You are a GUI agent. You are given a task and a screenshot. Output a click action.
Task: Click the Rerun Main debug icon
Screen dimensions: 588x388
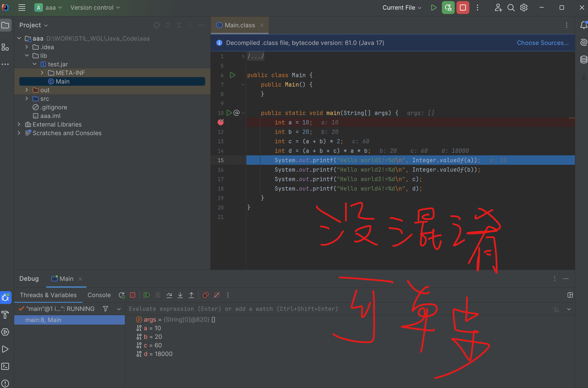click(121, 295)
